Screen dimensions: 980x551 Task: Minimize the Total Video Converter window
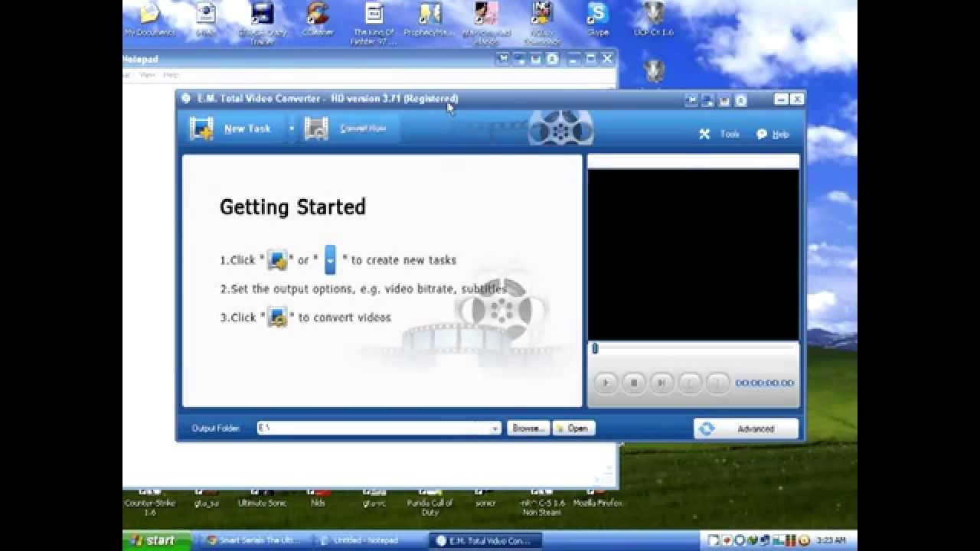(781, 99)
